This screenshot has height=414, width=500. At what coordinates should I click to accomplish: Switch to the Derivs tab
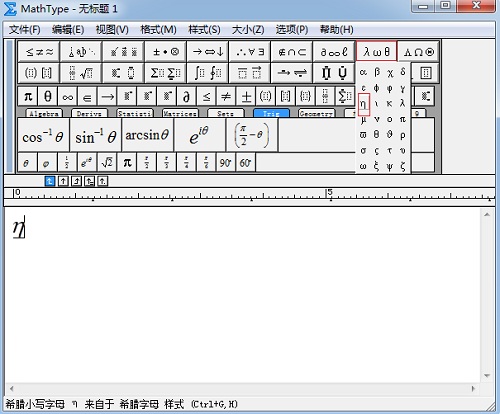click(89, 113)
